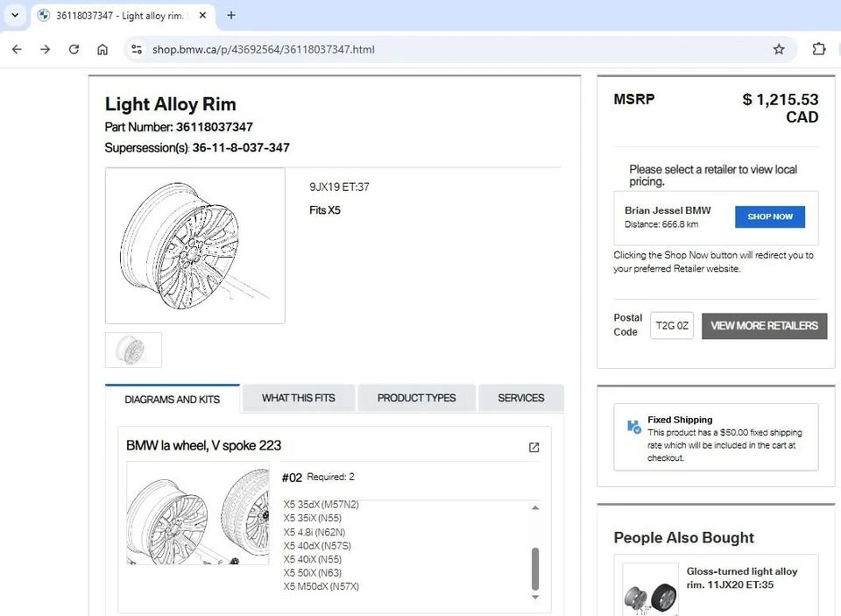This screenshot has width=841, height=616.
Task: Go to browser home page
Action: (102, 49)
